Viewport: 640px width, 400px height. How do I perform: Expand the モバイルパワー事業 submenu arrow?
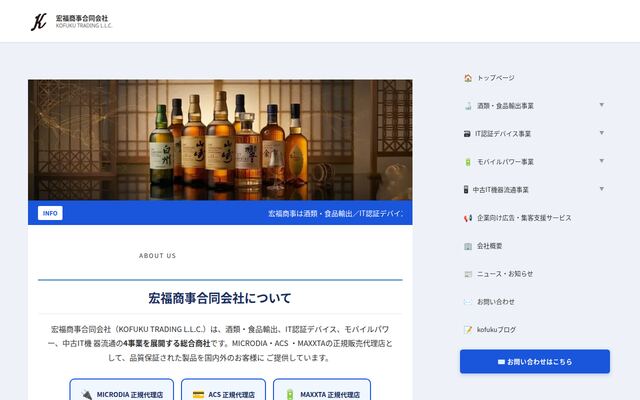(x=602, y=161)
